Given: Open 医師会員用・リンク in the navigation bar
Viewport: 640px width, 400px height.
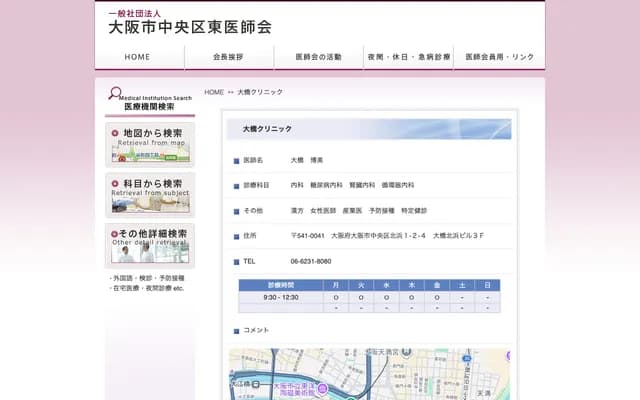Looking at the screenshot, I should (x=499, y=58).
